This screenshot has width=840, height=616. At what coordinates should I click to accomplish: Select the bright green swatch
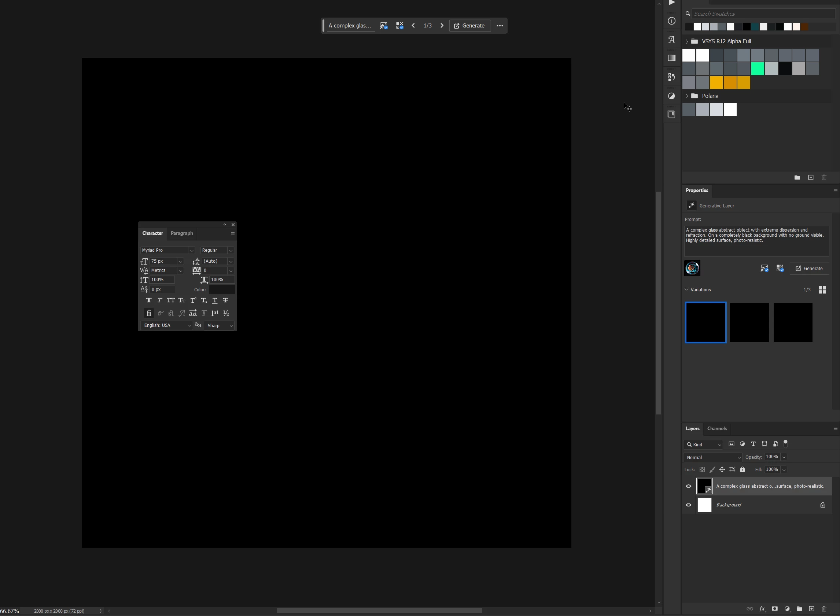point(757,69)
